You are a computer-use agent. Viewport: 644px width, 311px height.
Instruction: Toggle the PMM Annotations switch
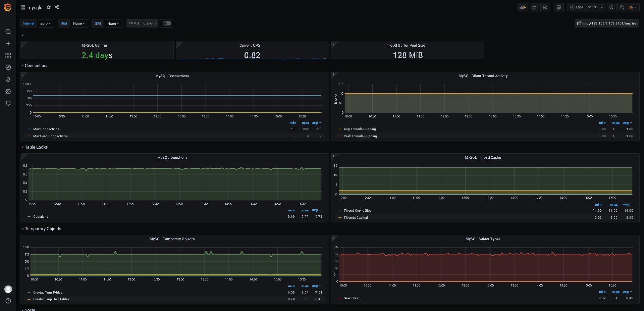click(167, 23)
